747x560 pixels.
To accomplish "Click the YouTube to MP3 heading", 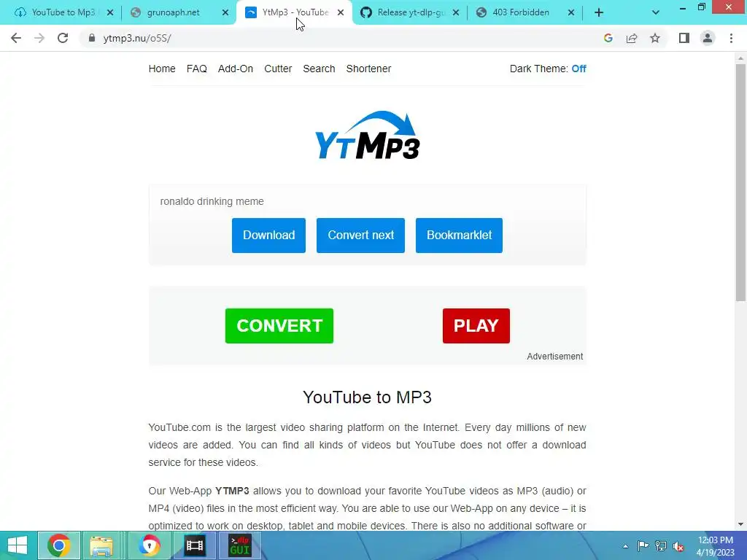I will (x=368, y=397).
